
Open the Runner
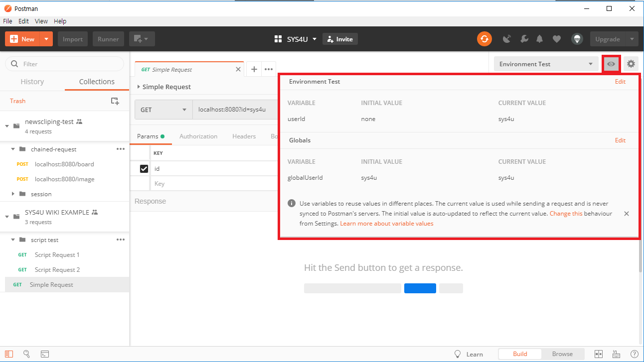pyautogui.click(x=108, y=39)
